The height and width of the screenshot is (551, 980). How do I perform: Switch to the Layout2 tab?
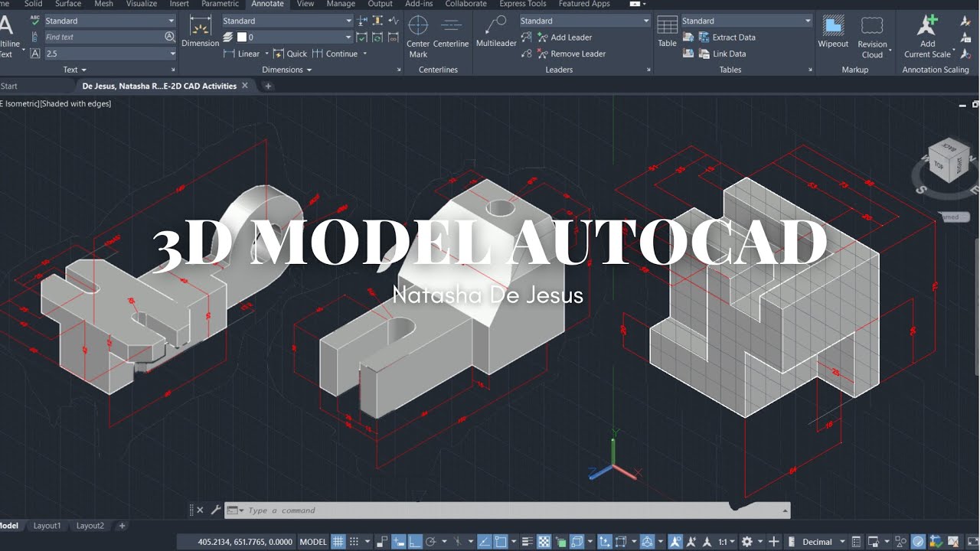pos(90,526)
